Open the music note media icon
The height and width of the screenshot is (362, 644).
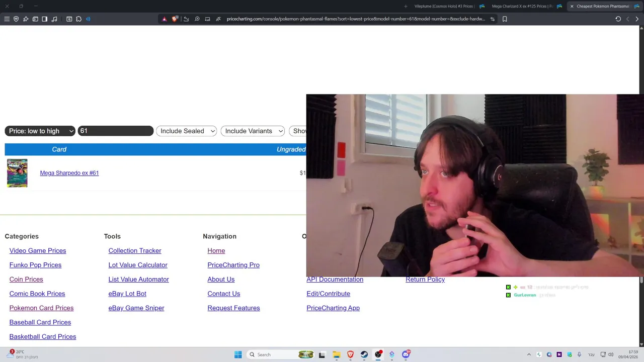(x=54, y=19)
